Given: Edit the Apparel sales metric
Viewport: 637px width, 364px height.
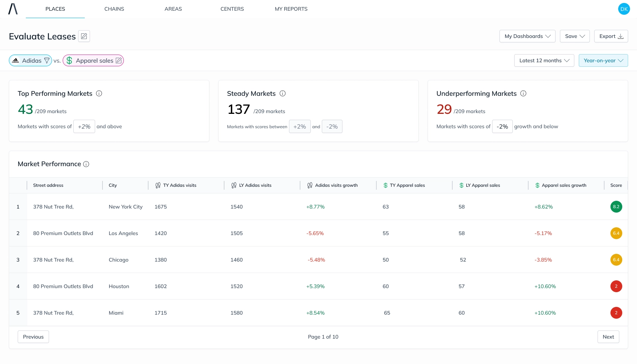Looking at the screenshot, I should [119, 60].
